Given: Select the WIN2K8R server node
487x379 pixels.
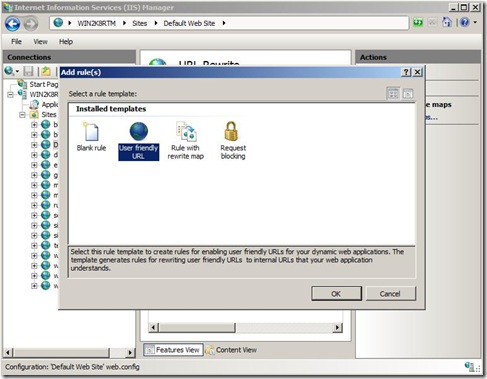Looking at the screenshot, I should pyautogui.click(x=44, y=94).
